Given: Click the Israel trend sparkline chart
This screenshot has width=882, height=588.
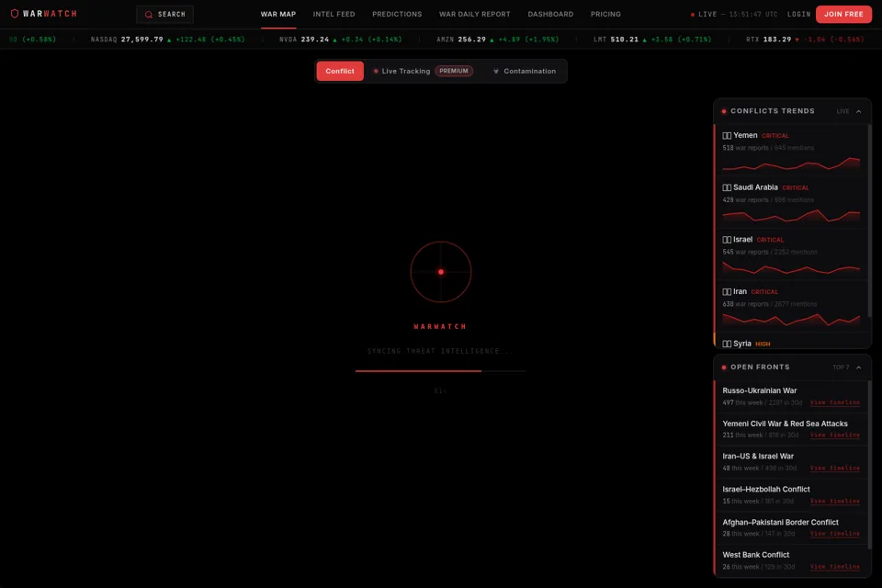Looking at the screenshot, I should click(x=791, y=268).
